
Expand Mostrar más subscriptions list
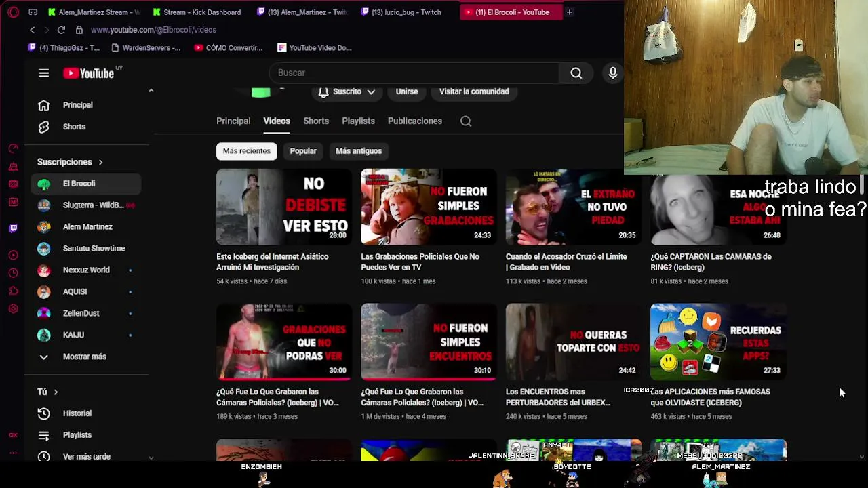coord(85,357)
